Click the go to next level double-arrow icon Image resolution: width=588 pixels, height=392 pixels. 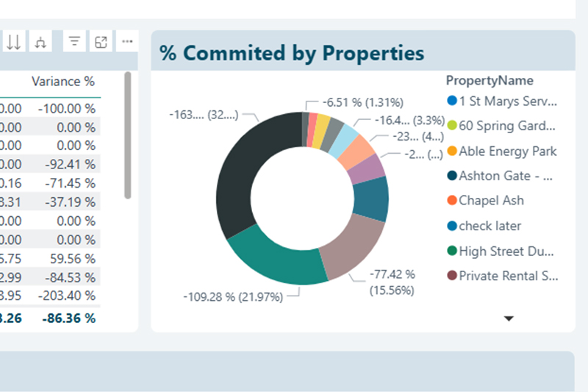tap(13, 42)
